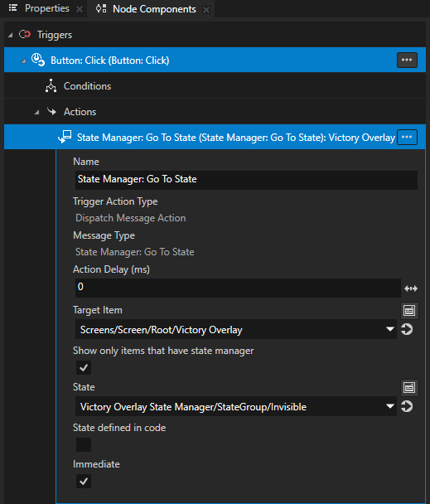Switch to the Properties tab

[x=47, y=8]
